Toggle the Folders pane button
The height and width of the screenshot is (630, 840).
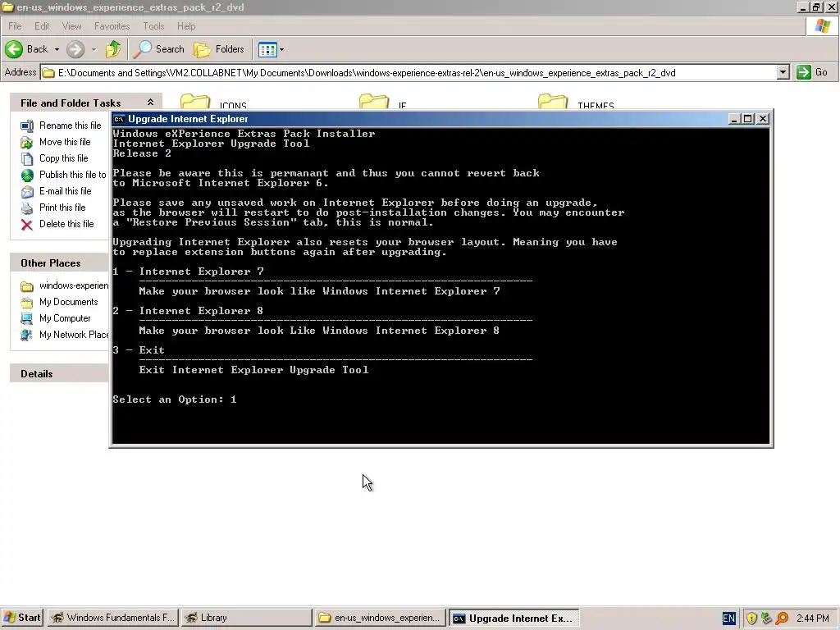click(218, 49)
